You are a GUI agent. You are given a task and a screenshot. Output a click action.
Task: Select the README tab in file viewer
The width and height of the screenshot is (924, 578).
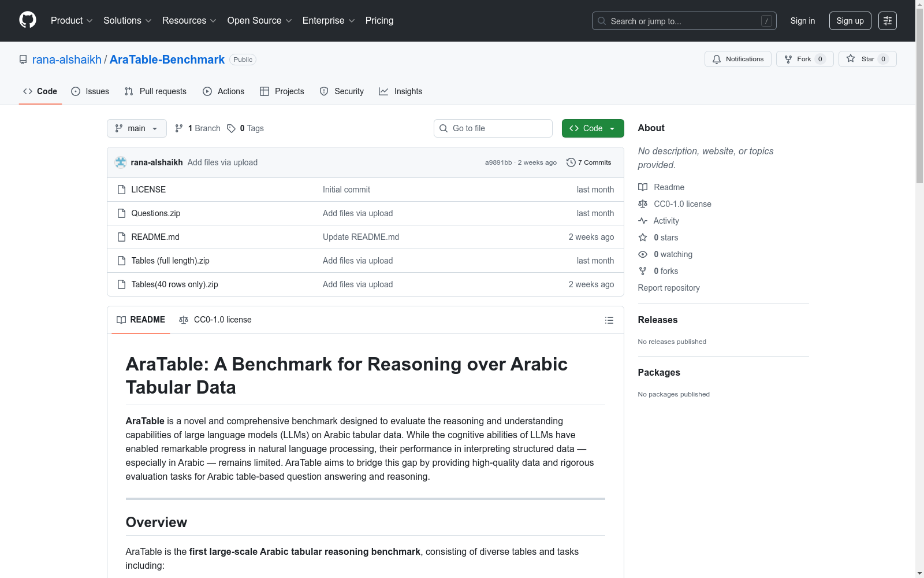(x=141, y=320)
